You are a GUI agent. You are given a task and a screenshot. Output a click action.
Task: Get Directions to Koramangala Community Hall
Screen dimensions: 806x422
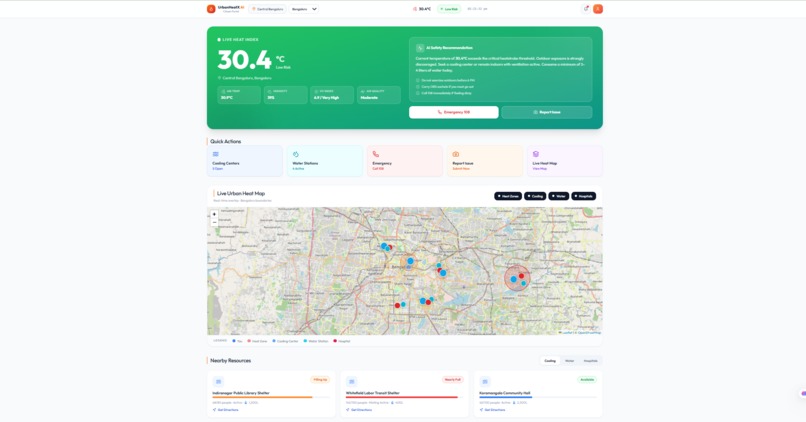pos(492,410)
